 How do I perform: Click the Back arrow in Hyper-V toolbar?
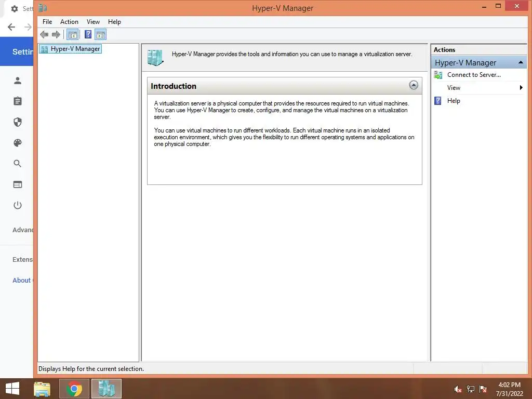coord(44,35)
